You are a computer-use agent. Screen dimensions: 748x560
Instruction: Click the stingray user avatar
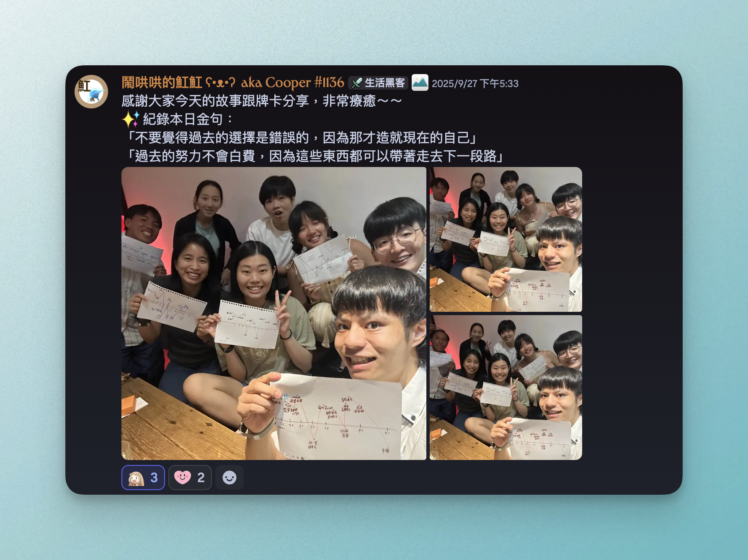coord(91,92)
